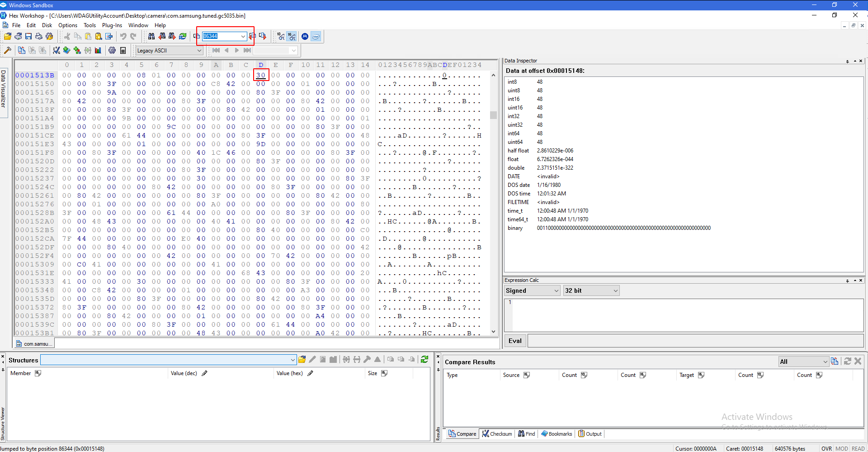
Task: Expand the Structures selection dropdown
Action: point(293,360)
